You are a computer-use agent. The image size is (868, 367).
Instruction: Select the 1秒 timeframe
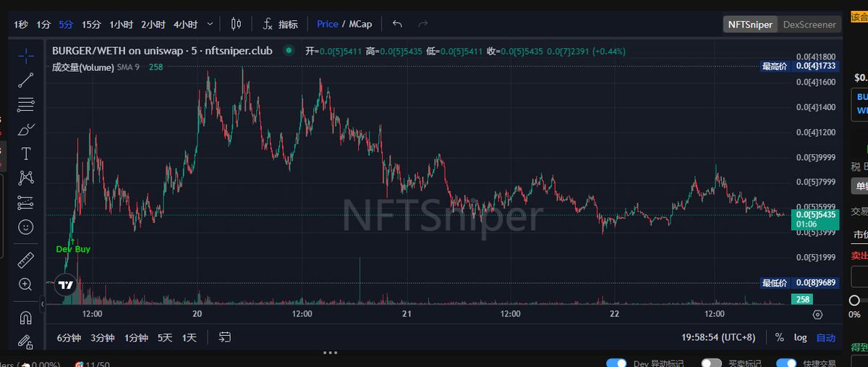tap(20, 25)
